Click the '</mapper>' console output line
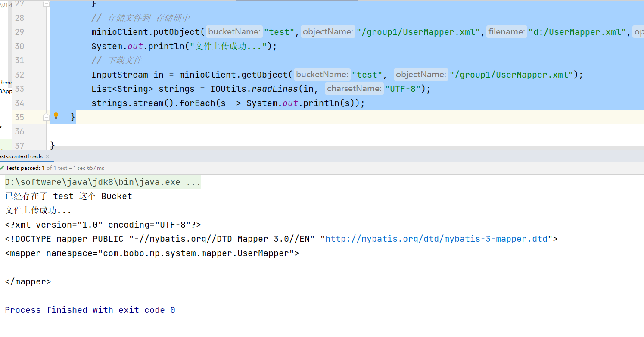Image resolution: width=644 pixels, height=337 pixels. coord(28,281)
